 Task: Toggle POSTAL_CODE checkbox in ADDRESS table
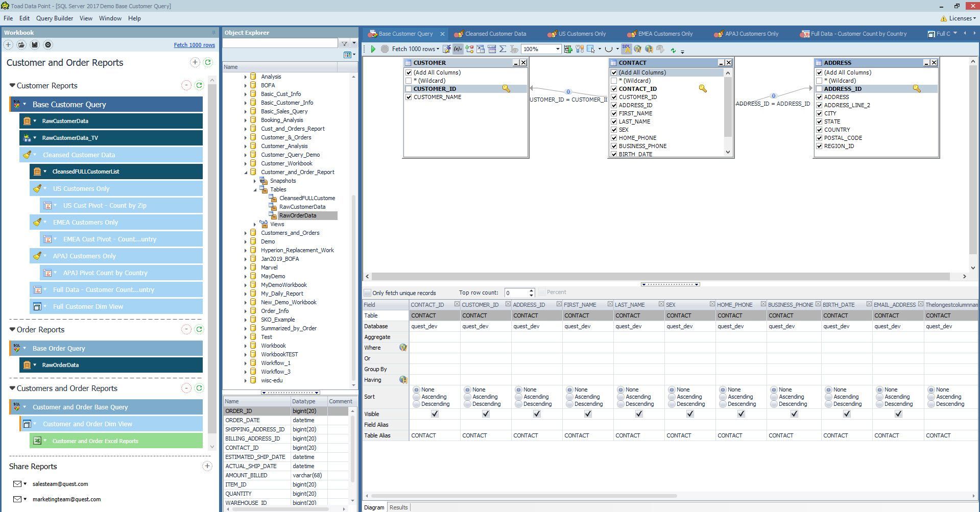pyautogui.click(x=819, y=138)
